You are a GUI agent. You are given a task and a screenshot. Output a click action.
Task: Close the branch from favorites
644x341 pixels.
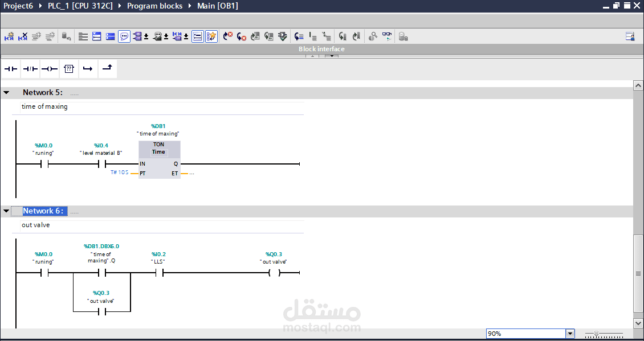point(107,69)
